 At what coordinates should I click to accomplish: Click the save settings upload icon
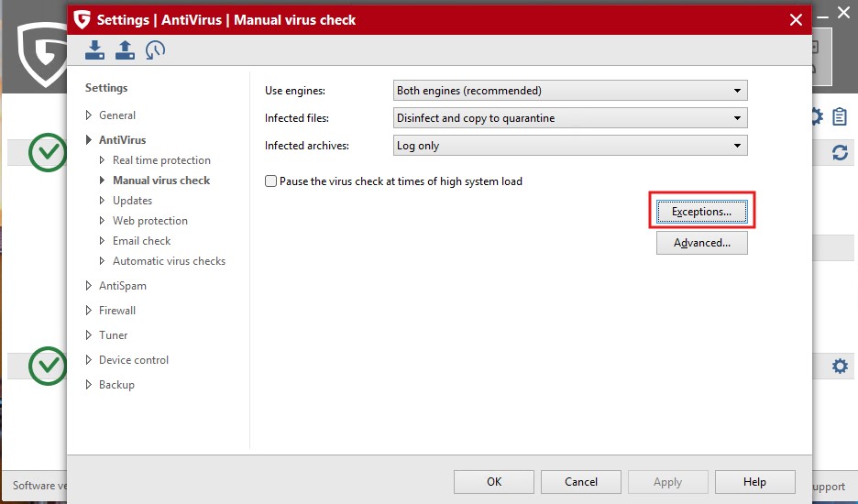click(x=125, y=49)
